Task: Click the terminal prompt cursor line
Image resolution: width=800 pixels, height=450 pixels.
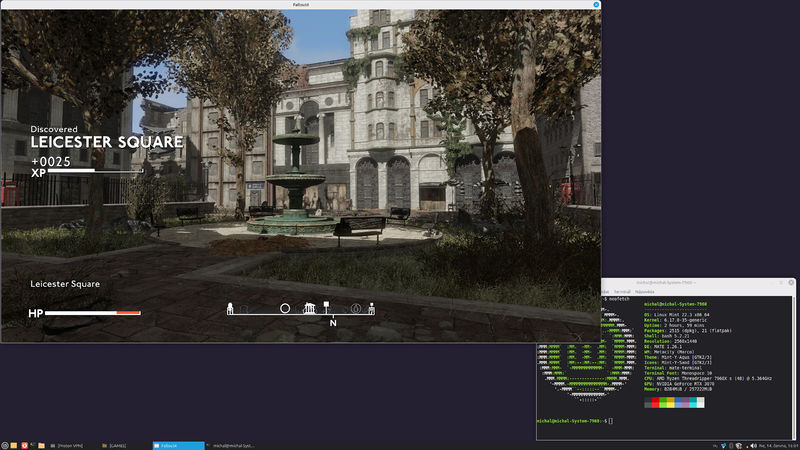Action: (x=574, y=421)
